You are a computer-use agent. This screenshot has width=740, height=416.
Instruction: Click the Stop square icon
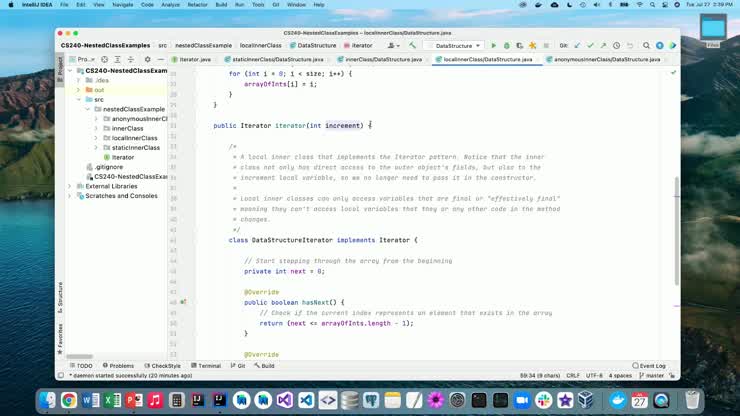click(x=546, y=46)
